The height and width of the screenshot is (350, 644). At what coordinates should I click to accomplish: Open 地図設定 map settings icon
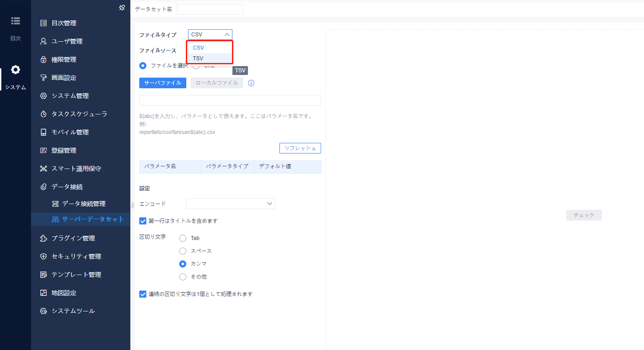click(x=43, y=292)
